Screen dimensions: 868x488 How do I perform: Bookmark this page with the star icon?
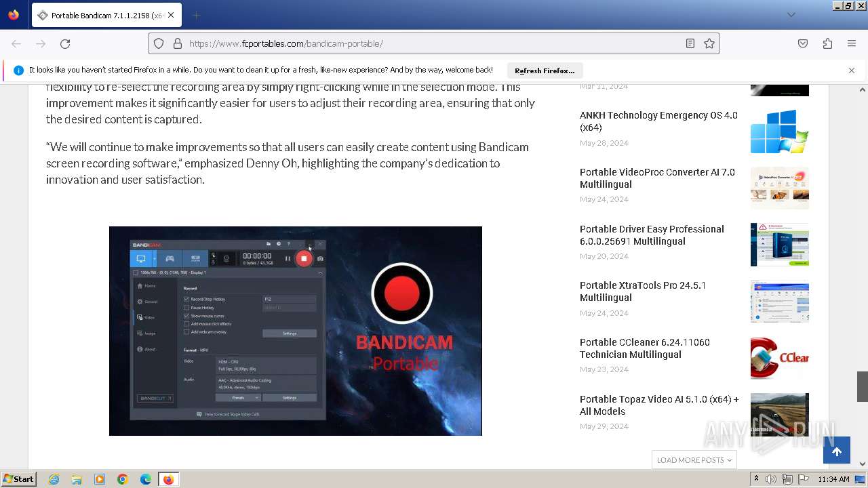click(x=709, y=43)
